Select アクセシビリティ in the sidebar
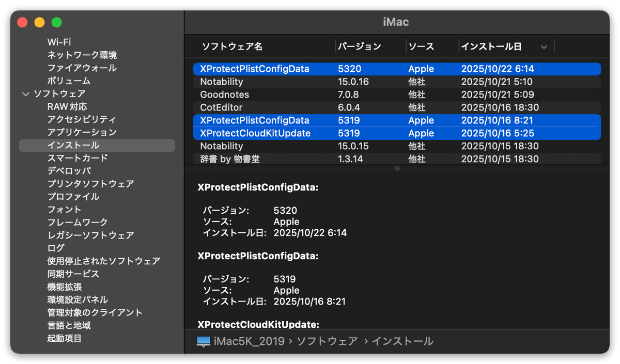Image resolution: width=620 pixels, height=364 pixels. click(x=82, y=120)
